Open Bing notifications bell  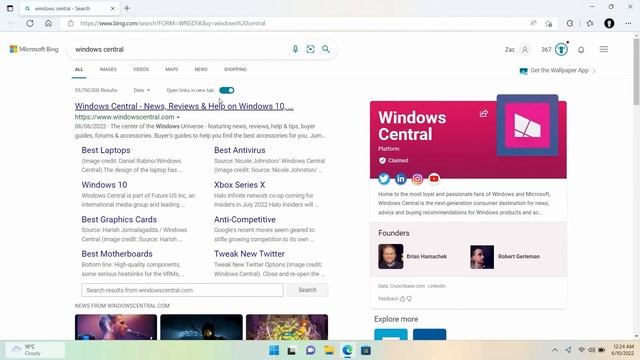tap(581, 50)
